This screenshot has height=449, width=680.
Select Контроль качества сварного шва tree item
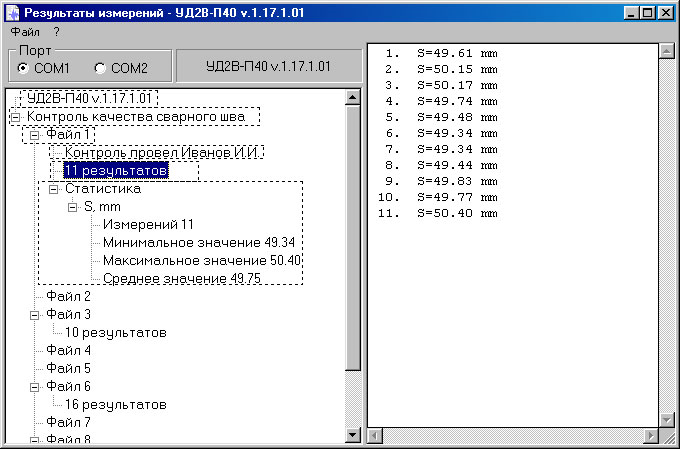click(136, 116)
